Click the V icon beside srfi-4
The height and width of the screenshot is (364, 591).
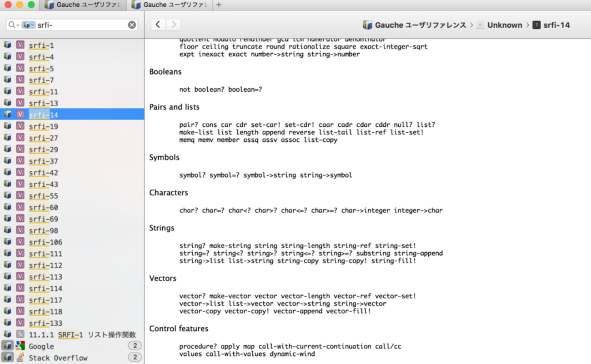20,56
